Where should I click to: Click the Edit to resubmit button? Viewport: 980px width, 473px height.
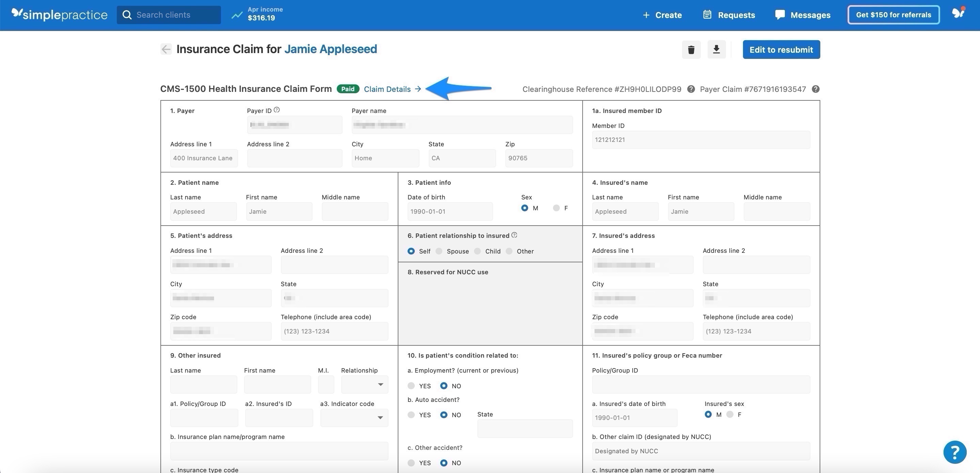781,49
